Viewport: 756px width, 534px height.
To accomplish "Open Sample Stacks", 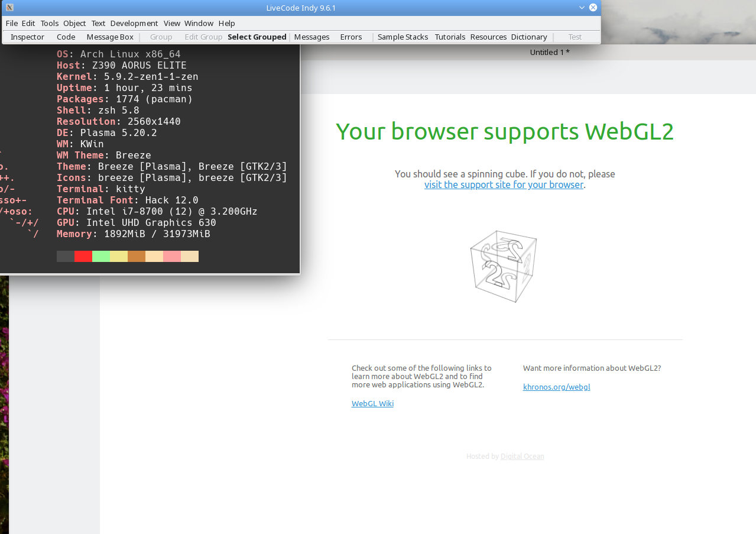I will point(403,37).
